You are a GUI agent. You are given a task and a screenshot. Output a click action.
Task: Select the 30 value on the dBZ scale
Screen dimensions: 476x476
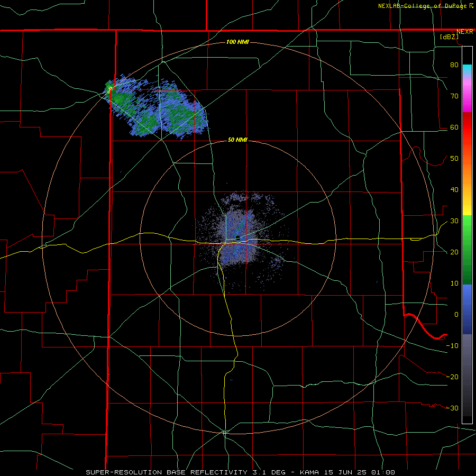pyautogui.click(x=454, y=221)
